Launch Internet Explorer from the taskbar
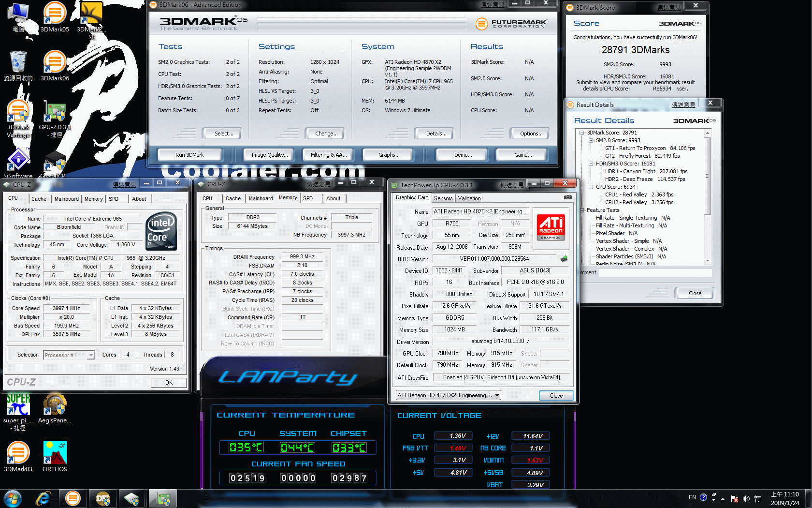This screenshot has height=508, width=812. pos(43,498)
